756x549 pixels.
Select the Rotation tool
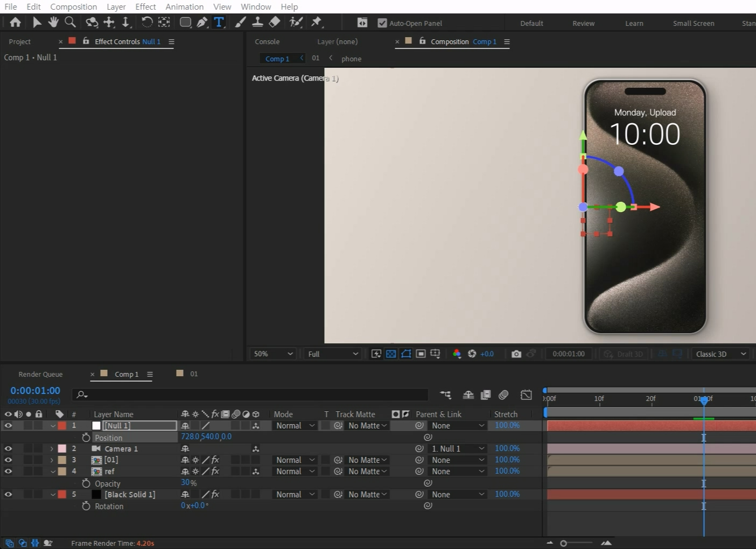tap(146, 22)
